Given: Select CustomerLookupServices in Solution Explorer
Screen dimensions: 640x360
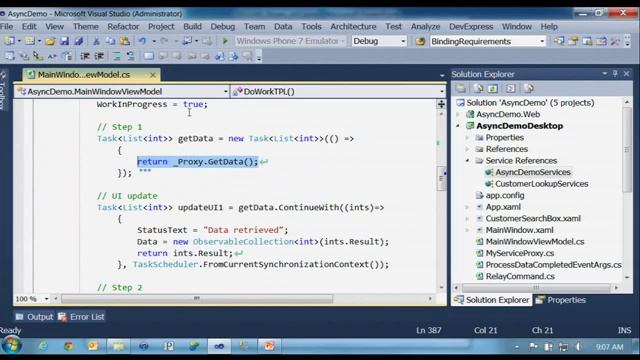Looking at the screenshot, I should [x=542, y=184].
